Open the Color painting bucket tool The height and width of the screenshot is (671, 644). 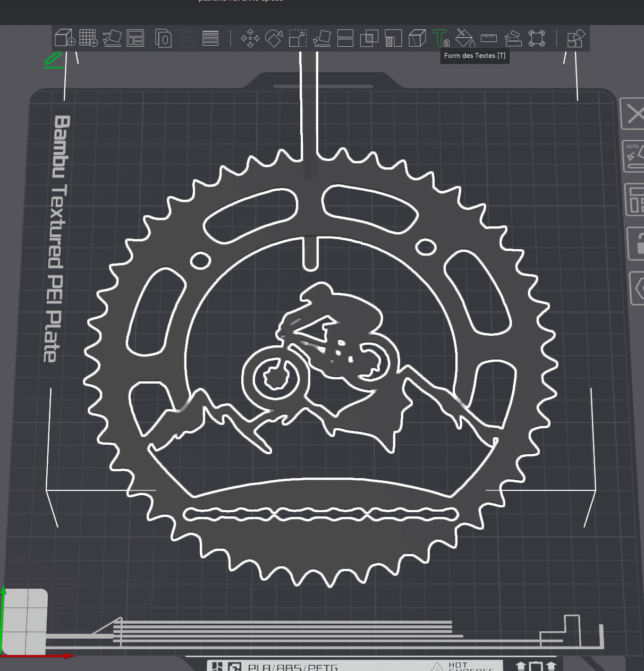pyautogui.click(x=465, y=38)
